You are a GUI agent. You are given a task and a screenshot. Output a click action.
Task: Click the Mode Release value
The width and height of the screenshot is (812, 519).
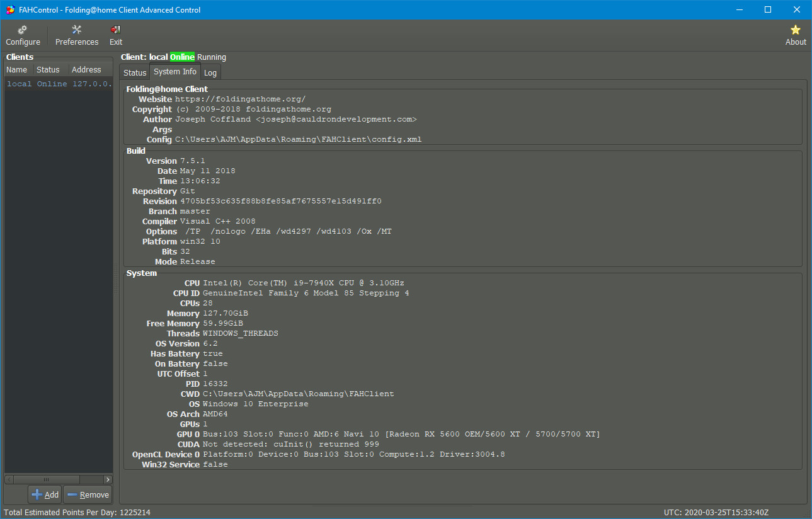pos(197,261)
